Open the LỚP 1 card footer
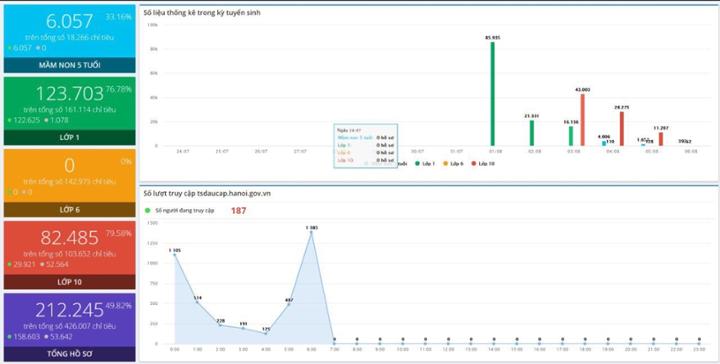The image size is (720, 364). pyautogui.click(x=70, y=137)
